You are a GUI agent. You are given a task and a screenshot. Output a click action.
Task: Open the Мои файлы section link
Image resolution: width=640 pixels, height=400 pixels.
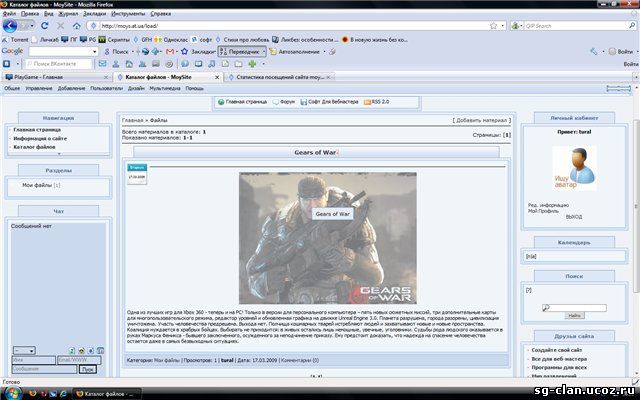pyautogui.click(x=37, y=185)
